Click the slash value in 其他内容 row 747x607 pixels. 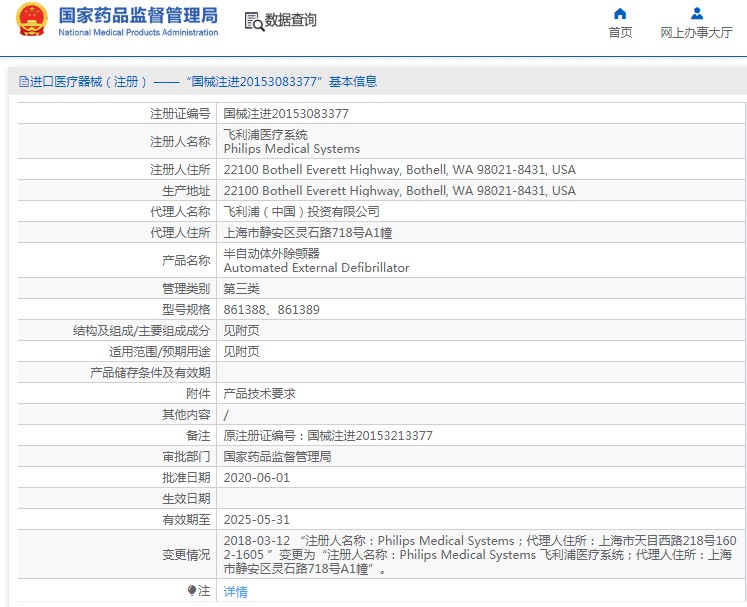[x=226, y=415]
